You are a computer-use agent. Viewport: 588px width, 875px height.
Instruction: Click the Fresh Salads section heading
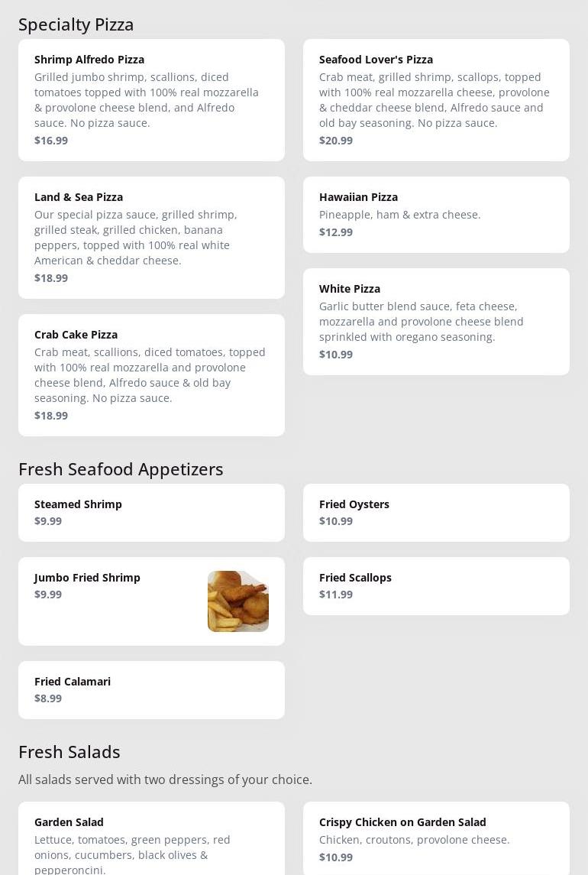coord(69,752)
